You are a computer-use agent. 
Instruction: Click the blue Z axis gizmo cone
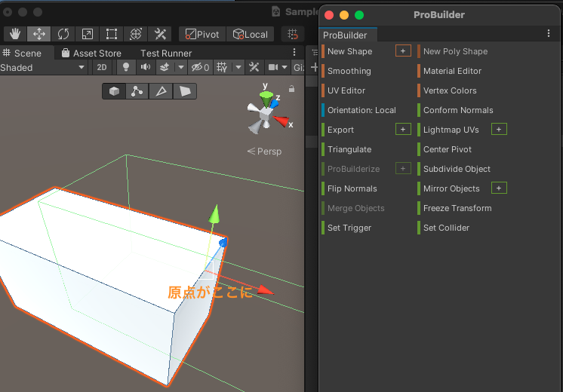[275, 103]
